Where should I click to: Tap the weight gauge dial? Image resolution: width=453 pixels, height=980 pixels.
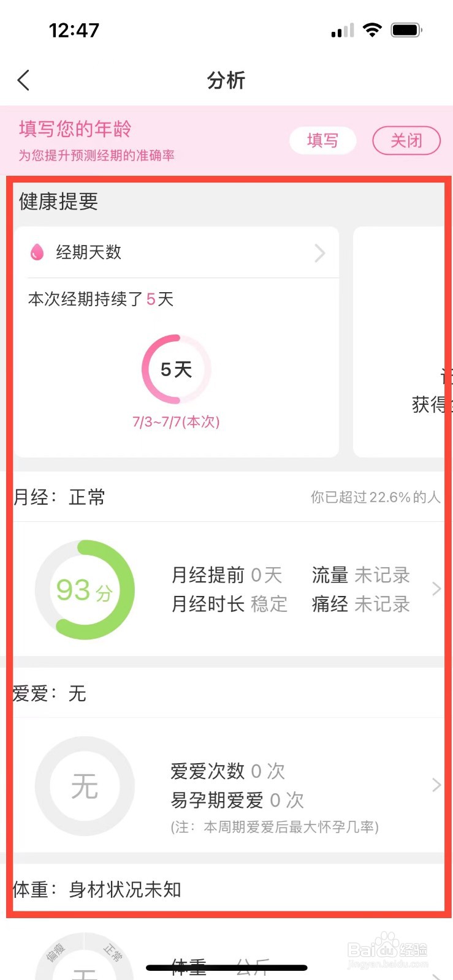tap(85, 956)
